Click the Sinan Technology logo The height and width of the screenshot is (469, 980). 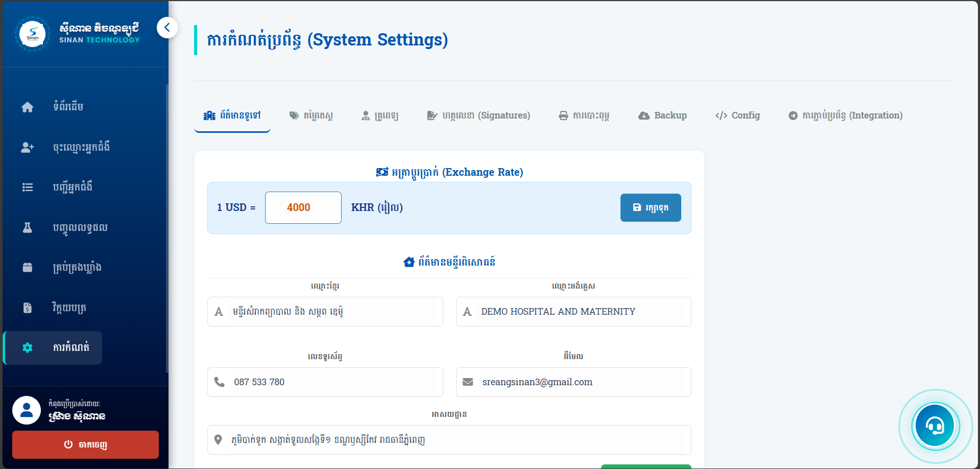click(x=33, y=34)
